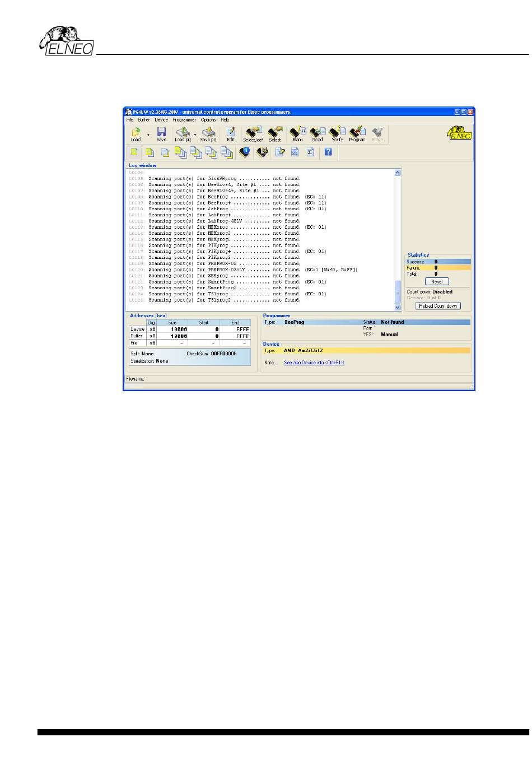Click the sigma checksum icon

click(311, 152)
